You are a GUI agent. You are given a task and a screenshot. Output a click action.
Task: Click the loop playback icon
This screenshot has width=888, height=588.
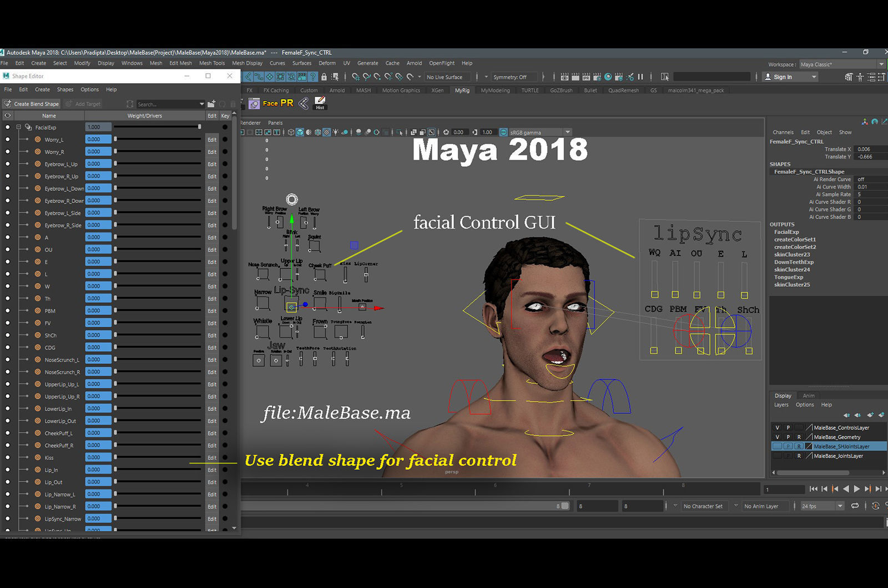click(855, 506)
